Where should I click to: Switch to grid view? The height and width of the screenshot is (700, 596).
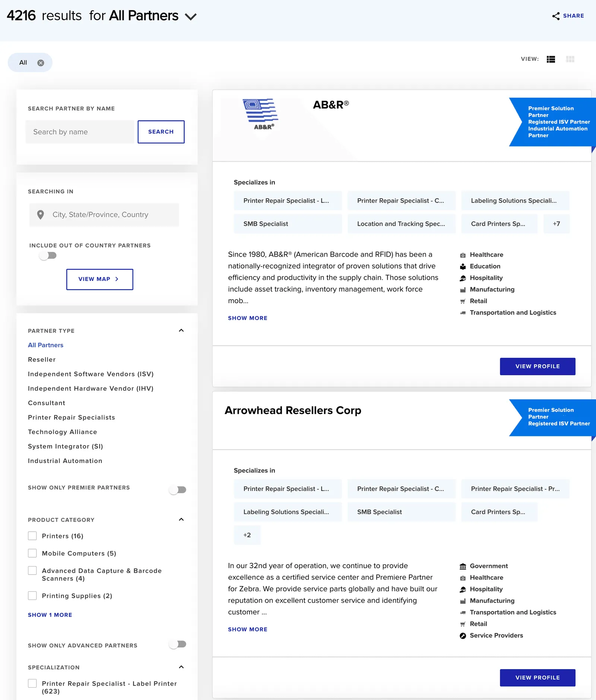570,59
